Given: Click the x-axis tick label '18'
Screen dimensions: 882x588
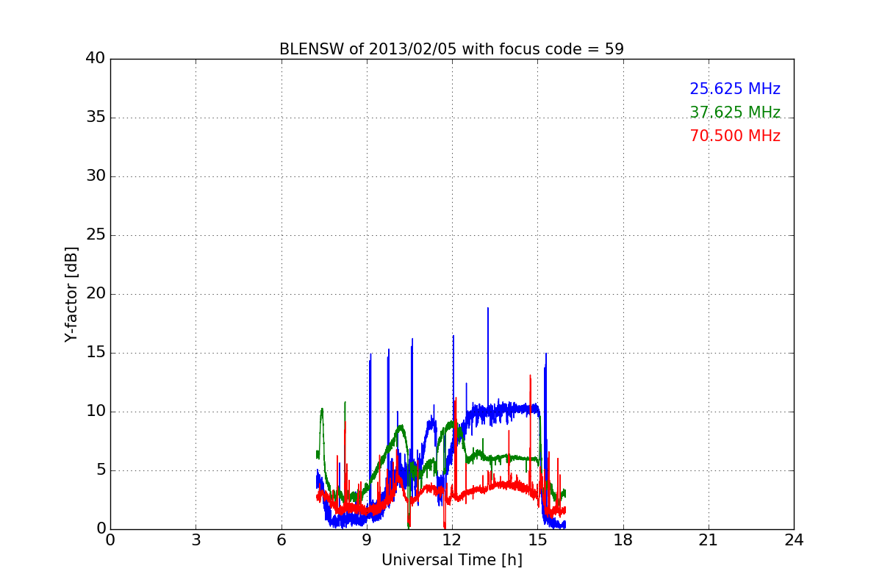Looking at the screenshot, I should (x=623, y=540).
